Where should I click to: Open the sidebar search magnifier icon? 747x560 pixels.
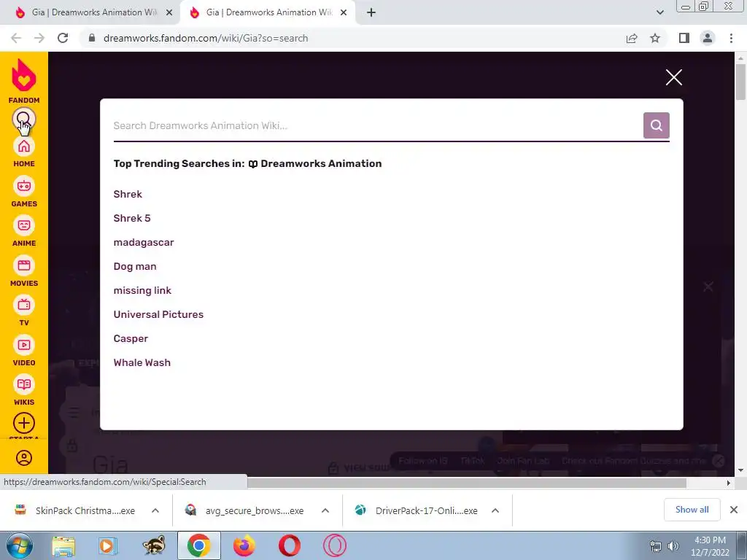click(24, 119)
